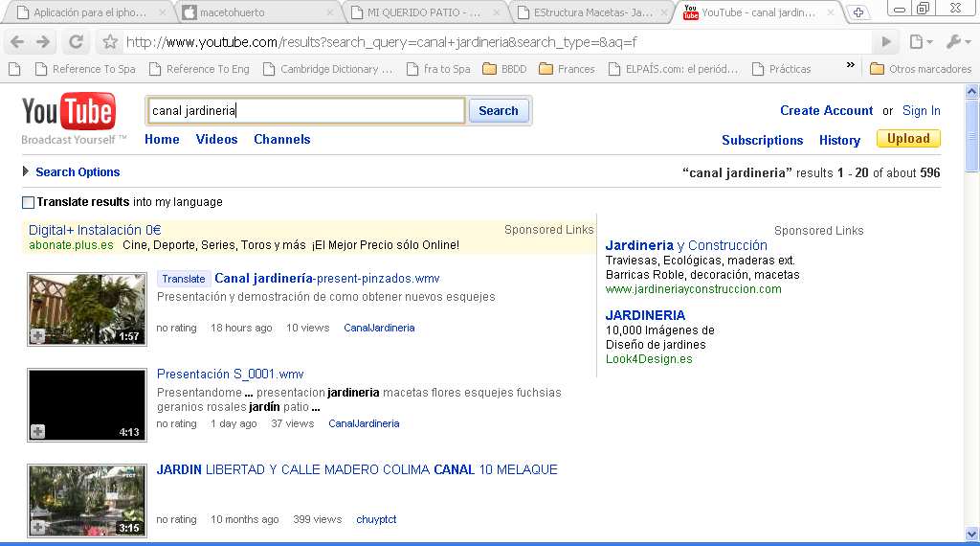Open History link
Screen dimensions: 980x546
(839, 140)
